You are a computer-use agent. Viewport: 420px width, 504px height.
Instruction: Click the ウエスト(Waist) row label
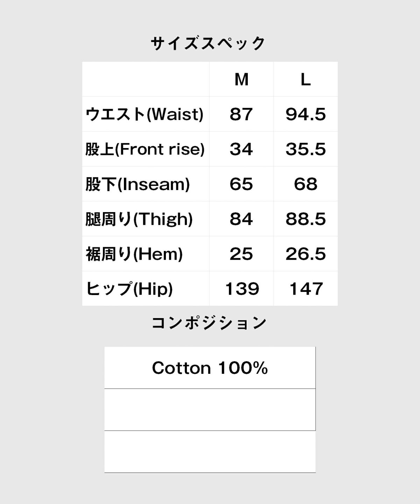click(145, 114)
